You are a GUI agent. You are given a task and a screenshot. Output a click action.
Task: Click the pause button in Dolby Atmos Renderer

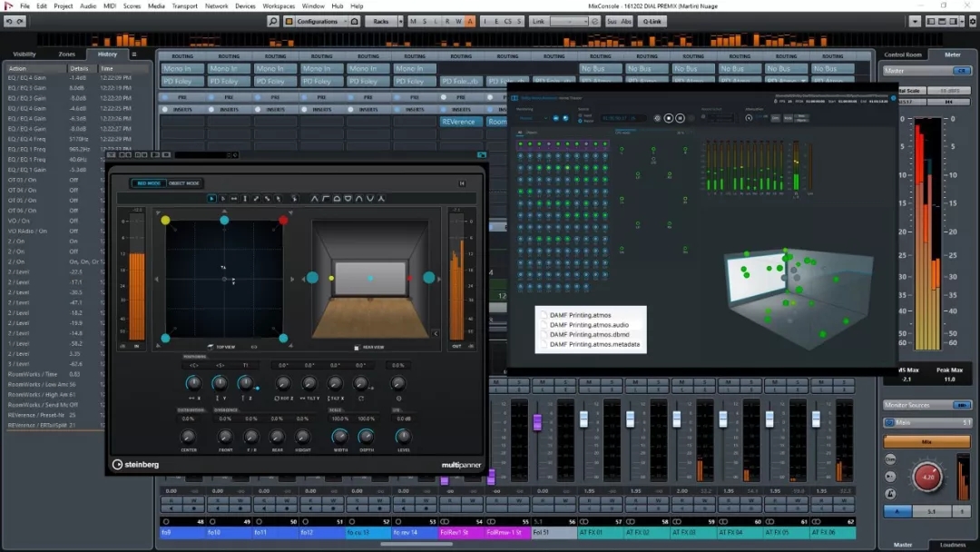[x=680, y=117]
